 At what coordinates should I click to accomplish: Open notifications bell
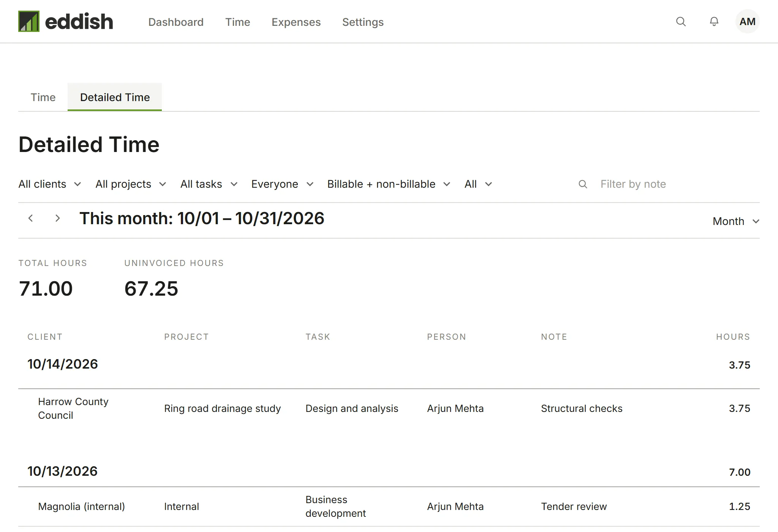coord(714,22)
